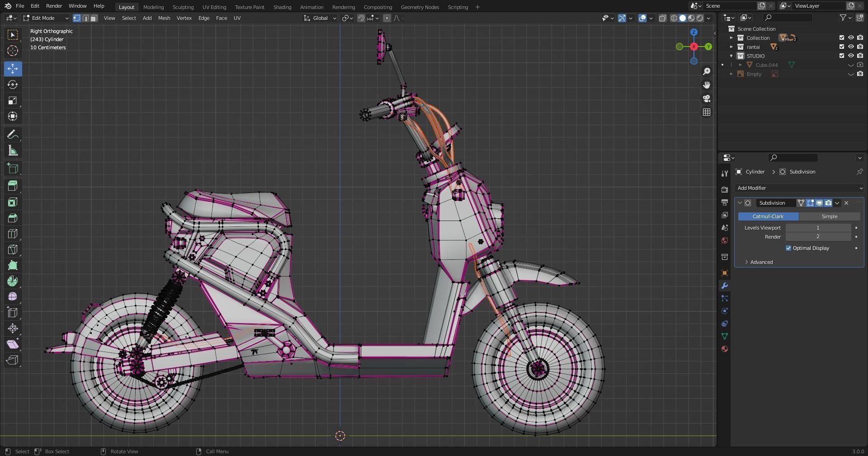
Task: Select the Bevel tool
Action: [x=13, y=218]
